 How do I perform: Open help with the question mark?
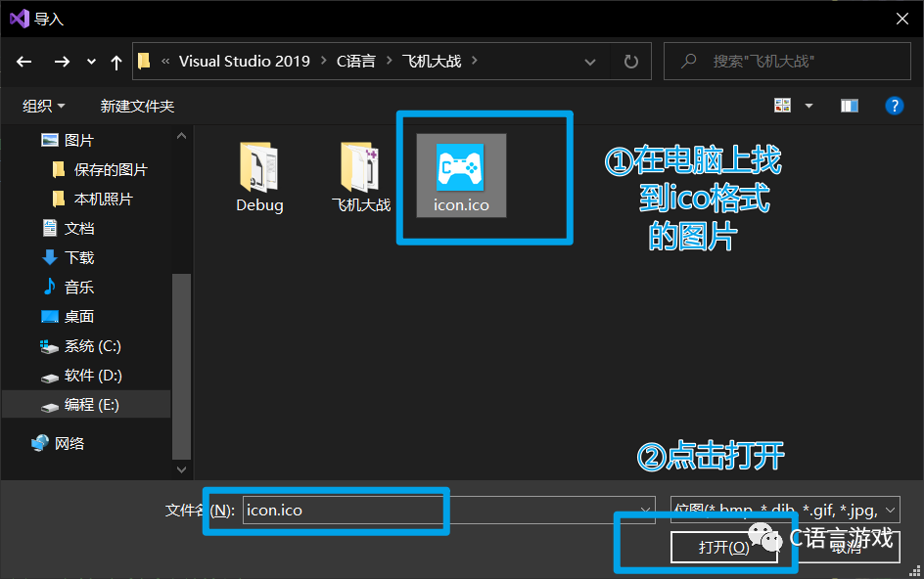(894, 106)
